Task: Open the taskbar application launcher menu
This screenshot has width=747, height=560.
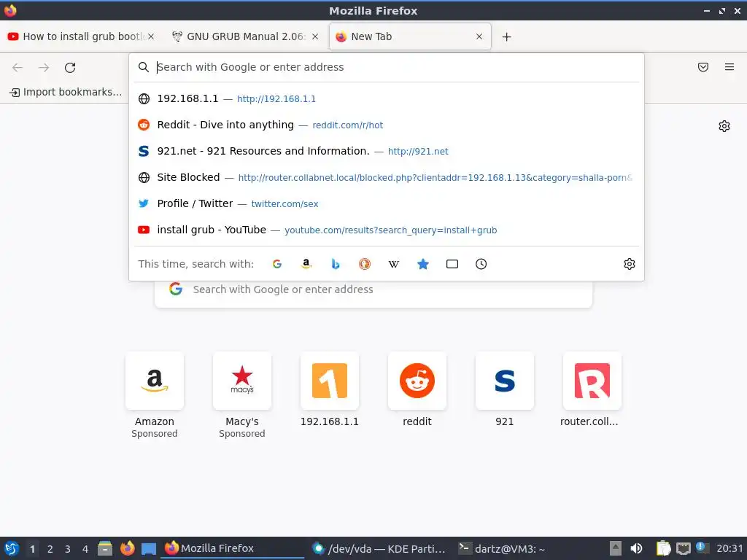Action: pyautogui.click(x=12, y=548)
